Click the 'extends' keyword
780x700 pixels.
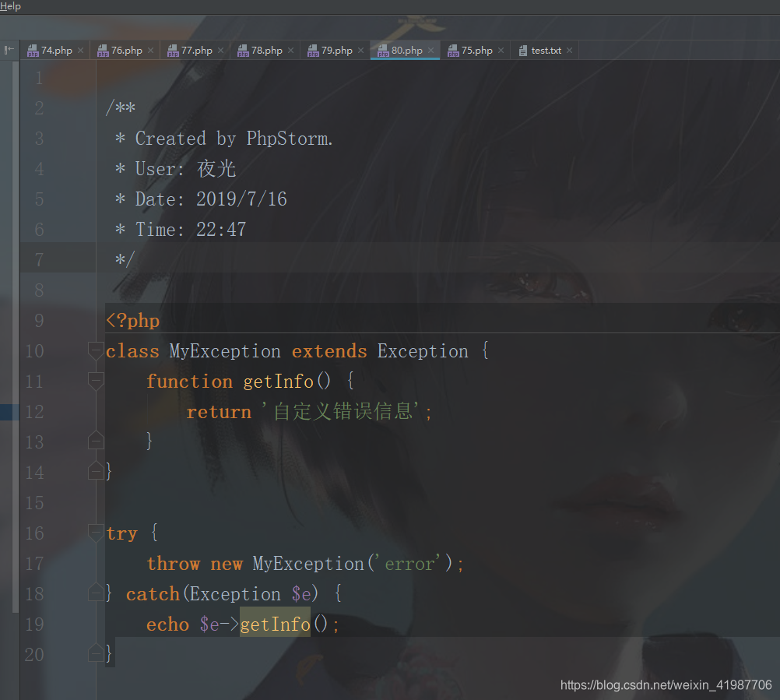(329, 351)
